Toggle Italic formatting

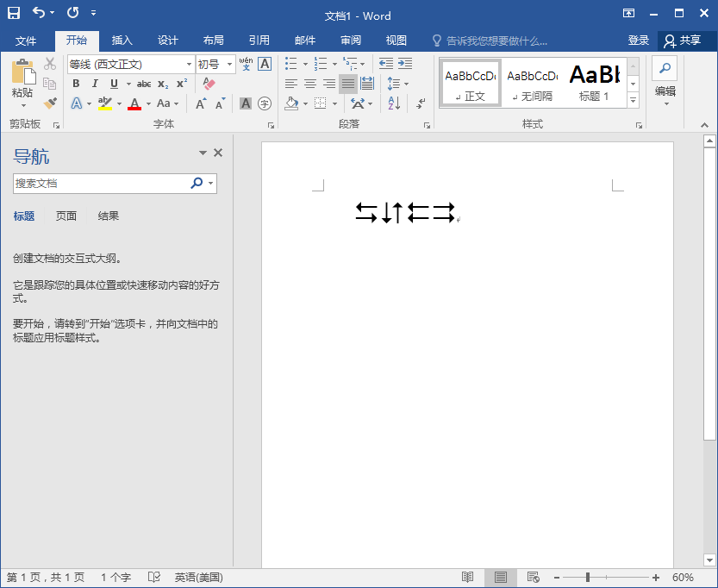pyautogui.click(x=95, y=84)
